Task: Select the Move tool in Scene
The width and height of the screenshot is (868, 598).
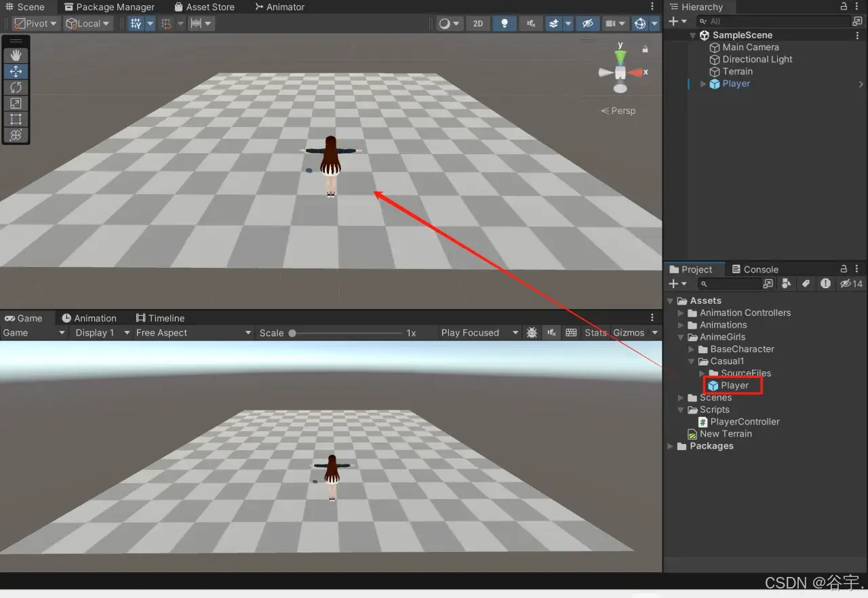Action: point(16,71)
